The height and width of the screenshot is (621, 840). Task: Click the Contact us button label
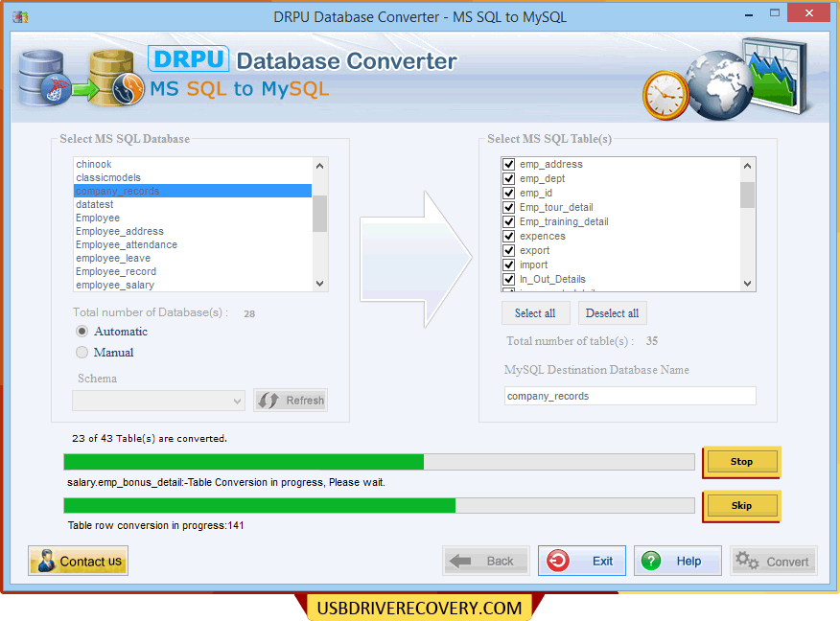pyautogui.click(x=90, y=561)
